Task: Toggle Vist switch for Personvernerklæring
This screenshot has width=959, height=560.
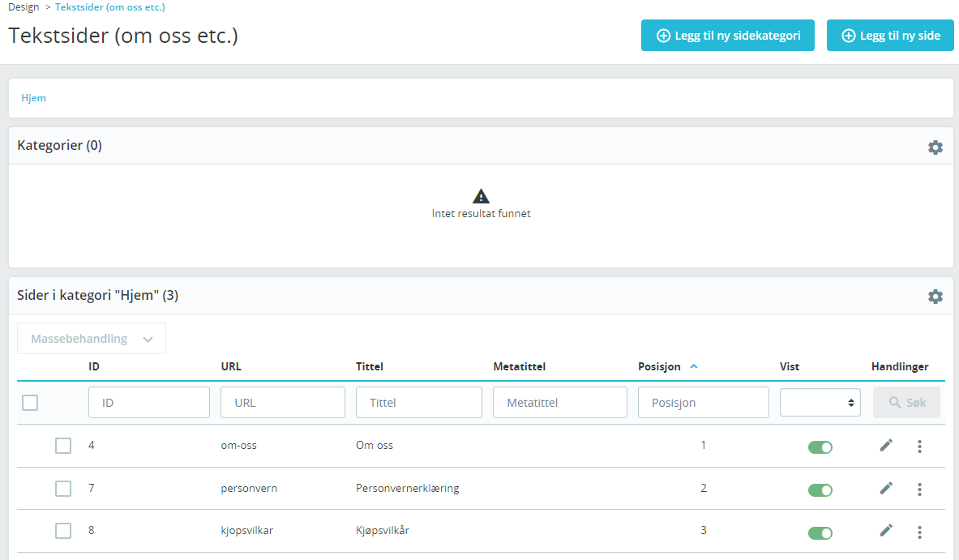Action: (820, 490)
